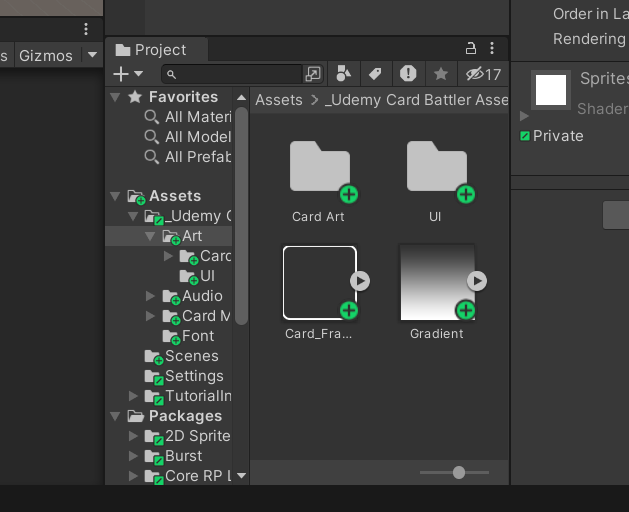Select the Project tab
Screen dimensions: 629x512
[156, 50]
